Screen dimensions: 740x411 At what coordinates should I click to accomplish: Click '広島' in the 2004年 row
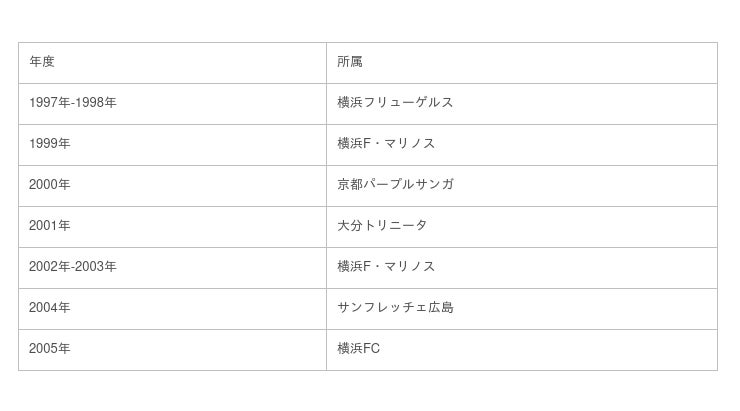coord(441,308)
